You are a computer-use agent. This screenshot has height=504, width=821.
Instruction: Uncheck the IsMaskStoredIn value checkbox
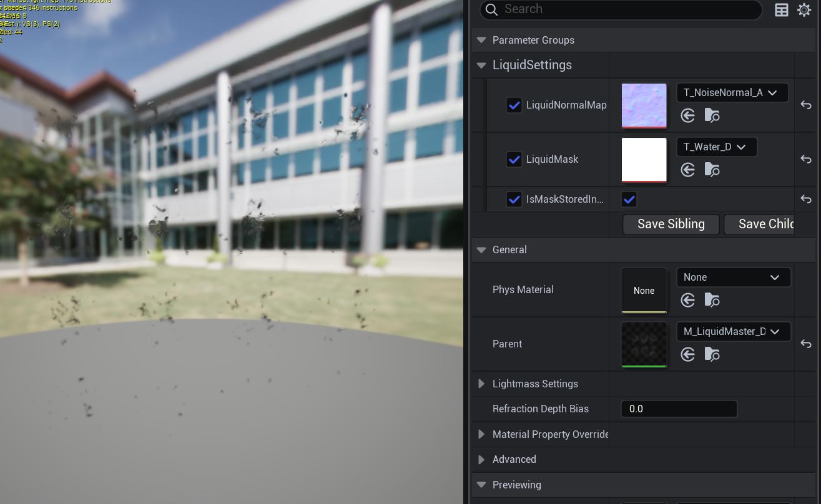(629, 200)
